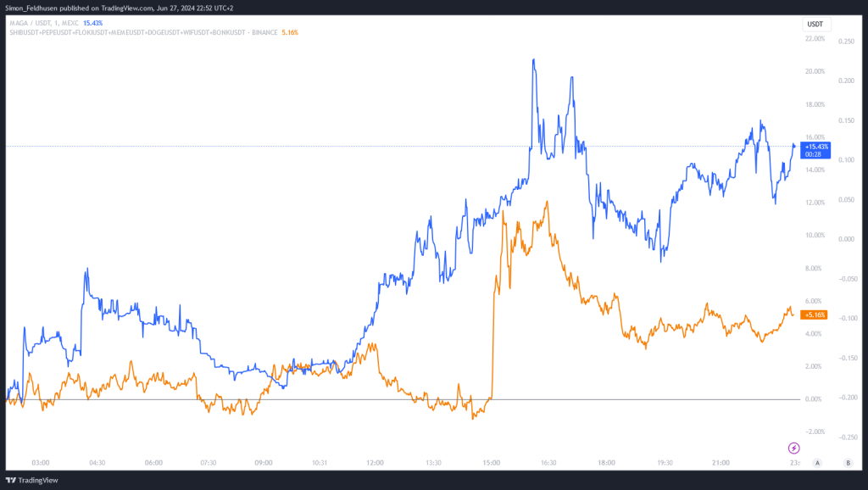
Task: Click the 00:28 countdown under the blue label
Action: coord(813,154)
